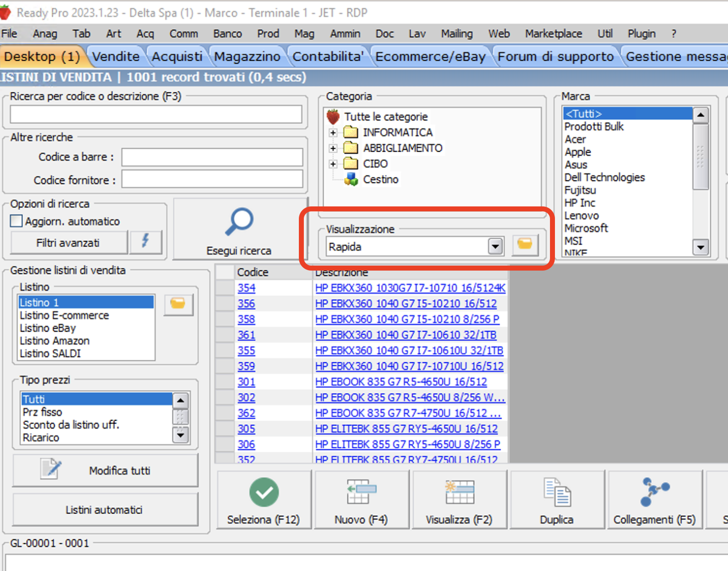Switch to the Magazzino tab
The height and width of the screenshot is (571, 728).
[x=247, y=57]
